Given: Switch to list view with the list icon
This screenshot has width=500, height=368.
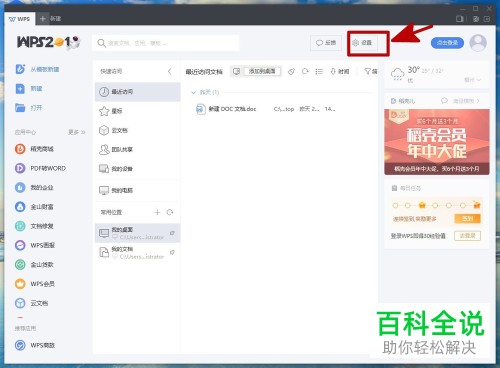Looking at the screenshot, I should [x=319, y=71].
